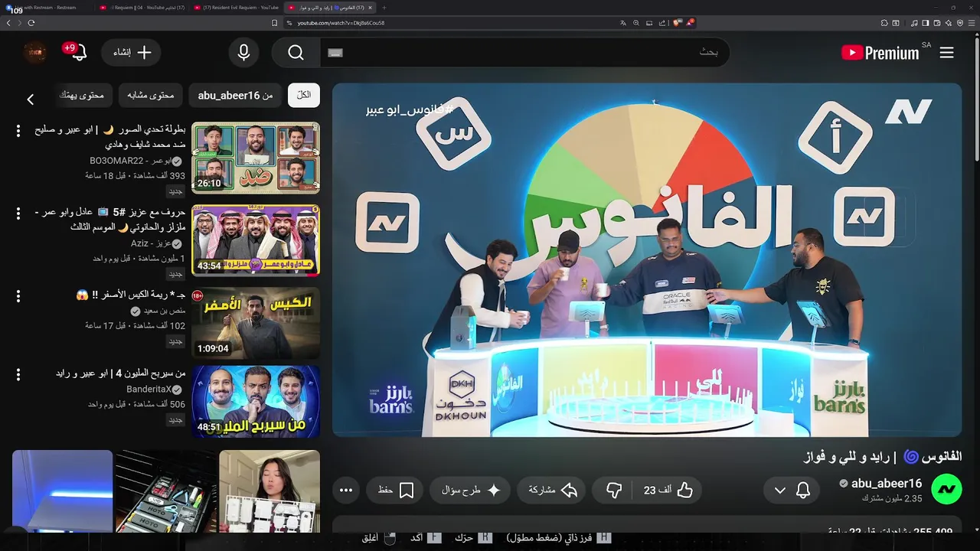The image size is (980, 551).
Task: Open the Brave Shields lion icon
Action: [x=677, y=23]
